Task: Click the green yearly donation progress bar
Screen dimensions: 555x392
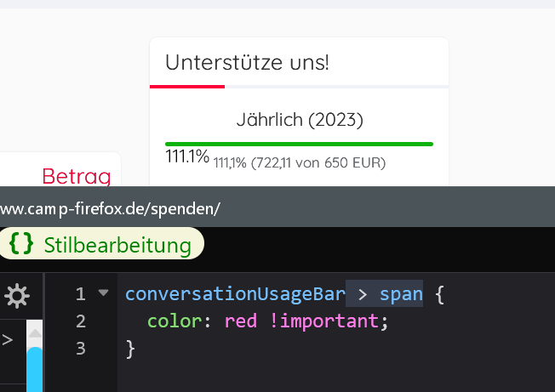Action: click(299, 144)
